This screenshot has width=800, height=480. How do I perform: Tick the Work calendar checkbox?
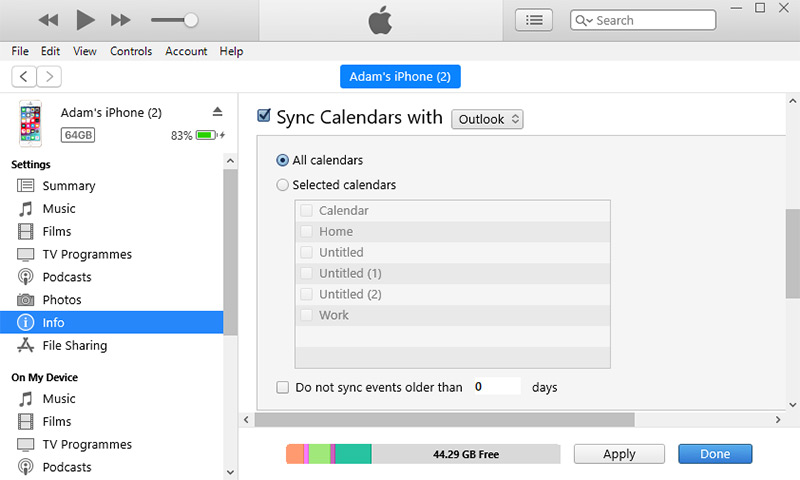pyautogui.click(x=307, y=315)
